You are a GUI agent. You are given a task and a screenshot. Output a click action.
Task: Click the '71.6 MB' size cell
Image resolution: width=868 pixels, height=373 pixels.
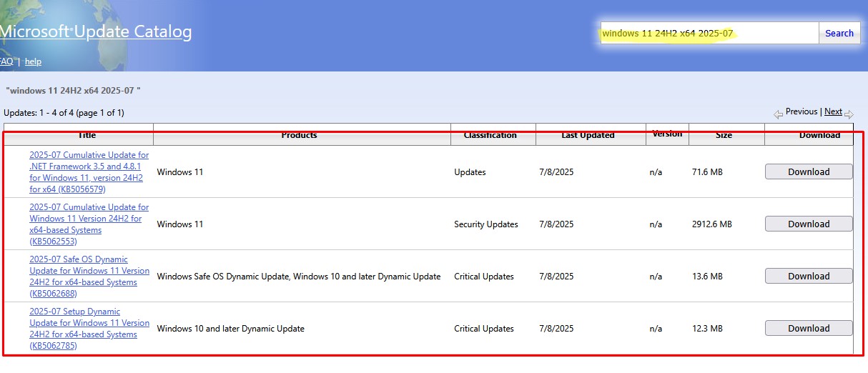tap(707, 172)
